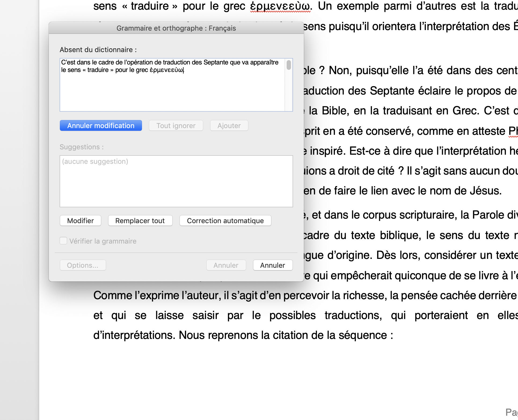Click the Suggestions : label

tap(82, 147)
